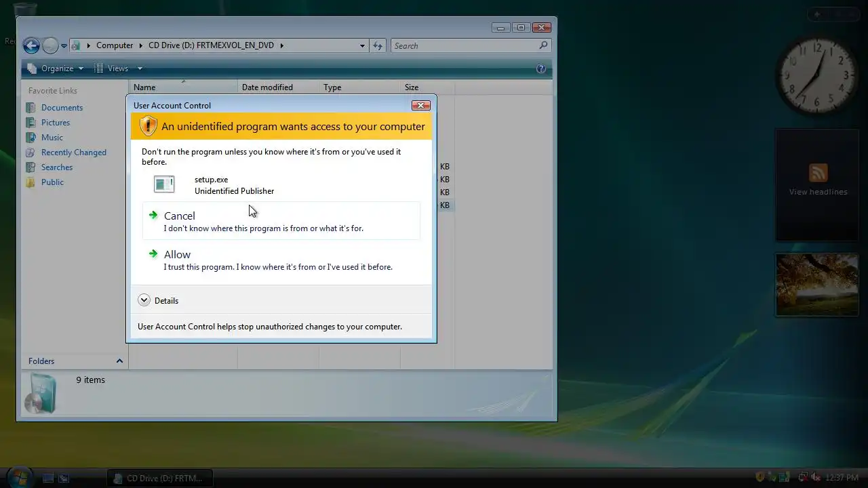Click the RSS icon in the feed gadget
The width and height of the screenshot is (868, 488).
(x=818, y=173)
